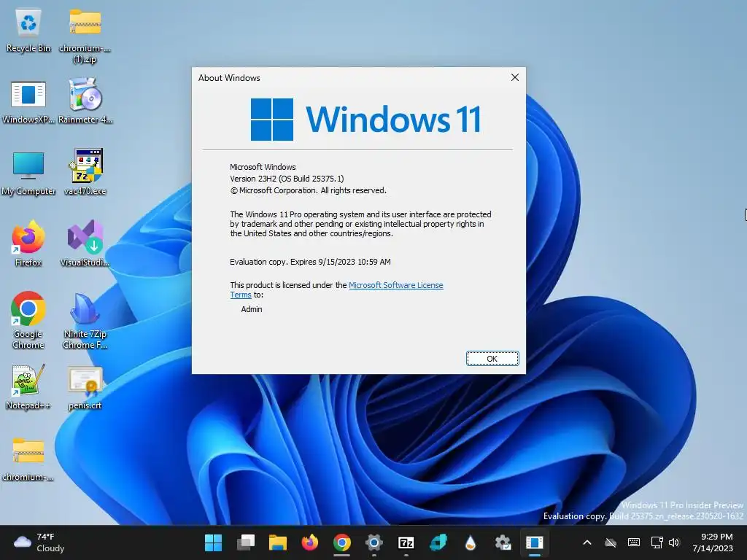Select the Rainmeter installer desktop icon

(85, 101)
